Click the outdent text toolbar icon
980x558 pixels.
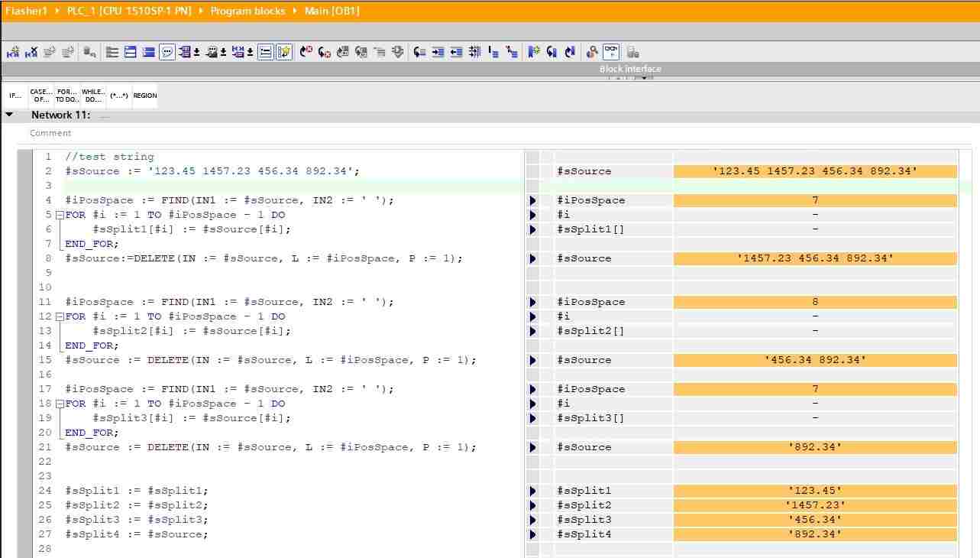pyautogui.click(x=456, y=52)
